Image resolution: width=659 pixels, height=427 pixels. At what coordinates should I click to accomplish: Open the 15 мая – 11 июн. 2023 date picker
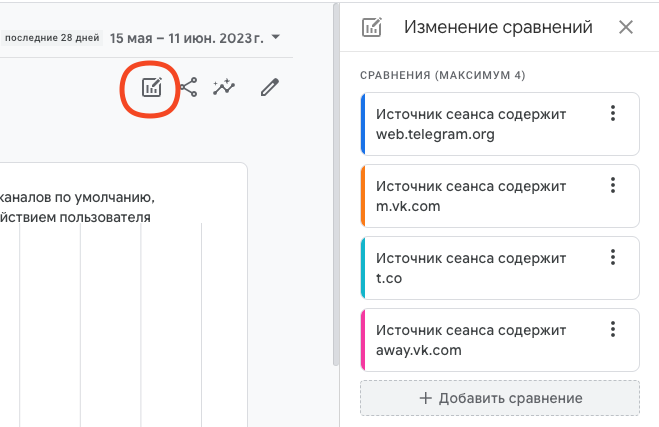[187, 38]
